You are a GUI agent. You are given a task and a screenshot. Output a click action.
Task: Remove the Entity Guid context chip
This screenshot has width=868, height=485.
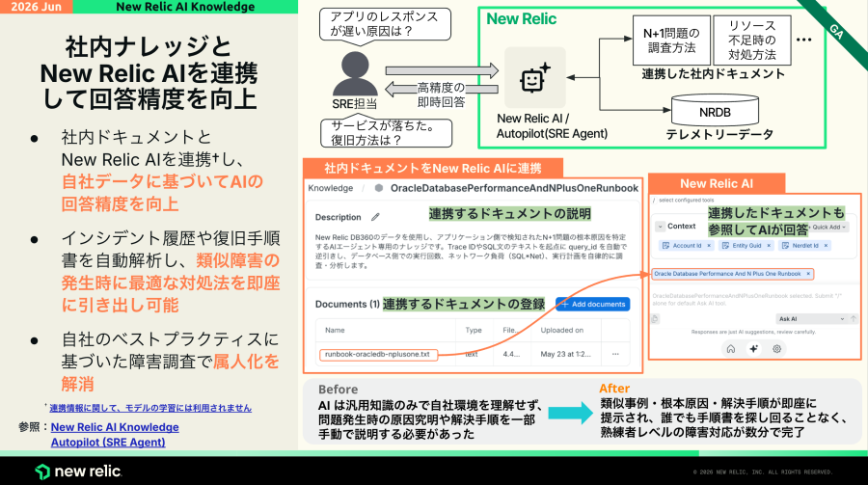[x=769, y=245]
